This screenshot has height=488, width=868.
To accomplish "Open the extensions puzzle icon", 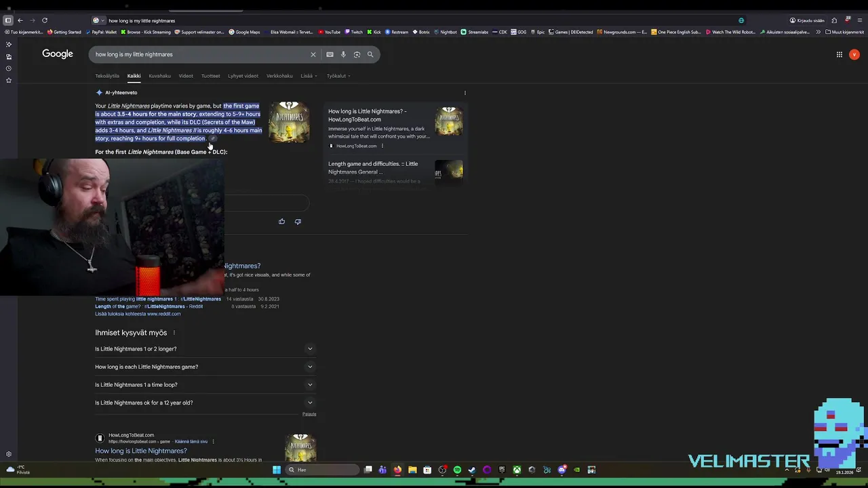I will (x=834, y=20).
